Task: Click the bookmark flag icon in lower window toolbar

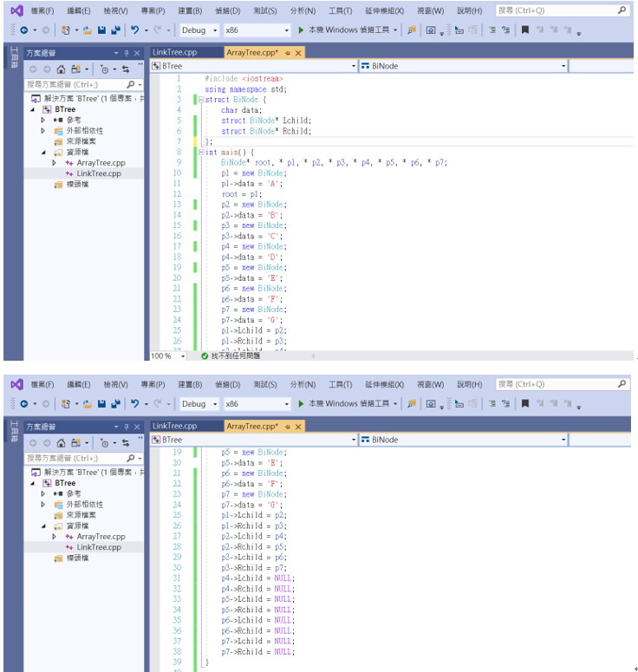Action: coord(525,403)
